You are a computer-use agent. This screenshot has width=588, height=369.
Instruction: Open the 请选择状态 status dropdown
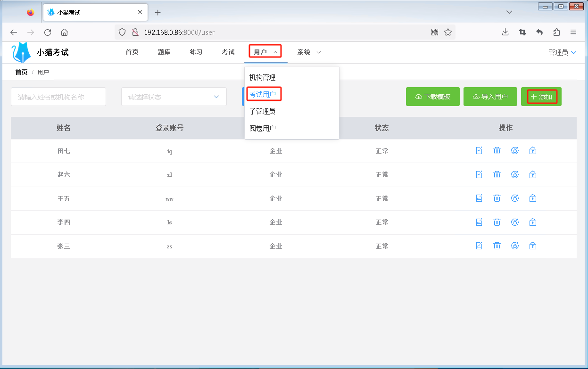point(174,97)
